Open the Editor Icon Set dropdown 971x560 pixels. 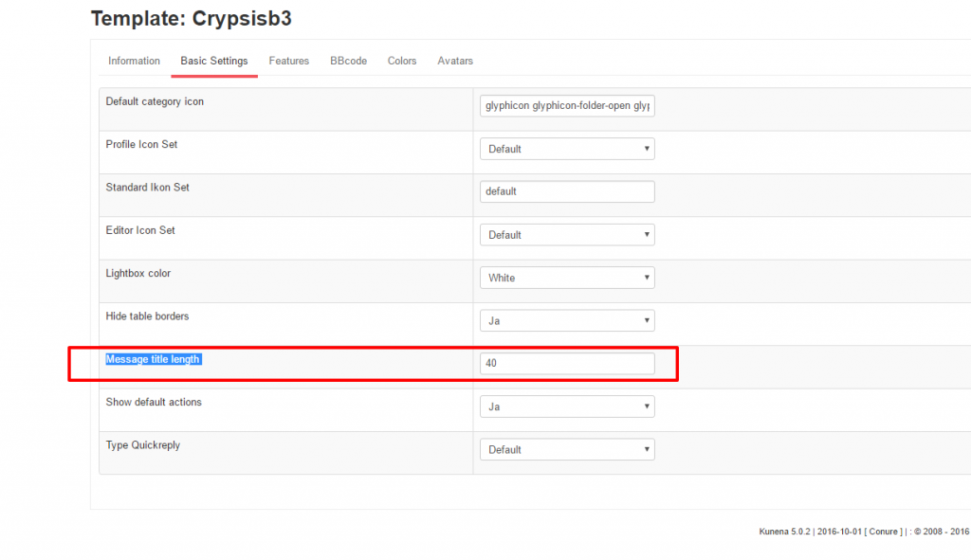[567, 235]
